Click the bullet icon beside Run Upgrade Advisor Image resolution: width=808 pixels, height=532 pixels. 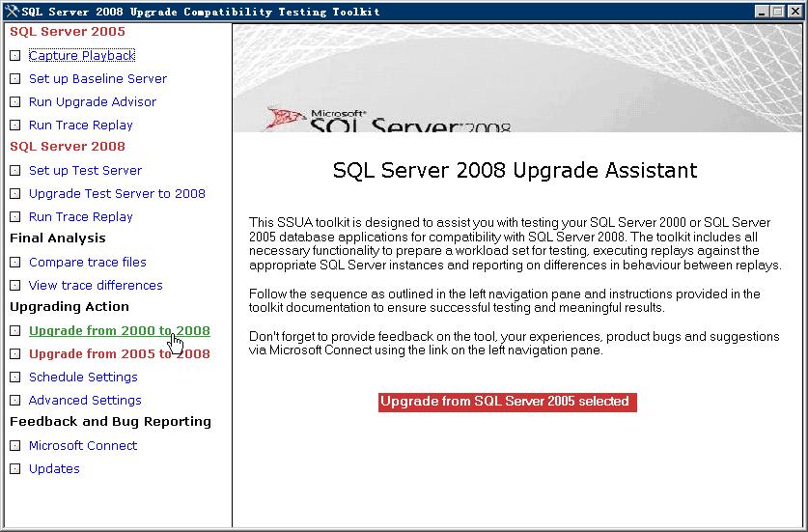pyautogui.click(x=15, y=102)
